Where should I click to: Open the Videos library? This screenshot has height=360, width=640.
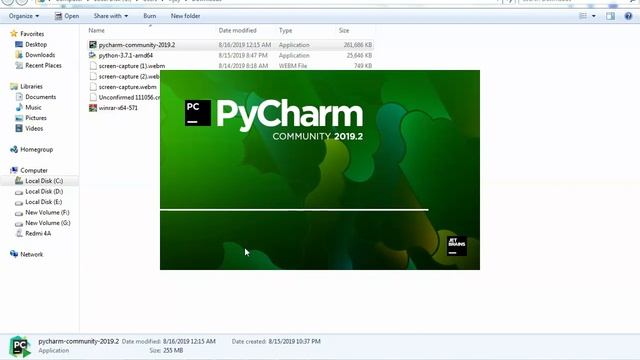(x=34, y=128)
